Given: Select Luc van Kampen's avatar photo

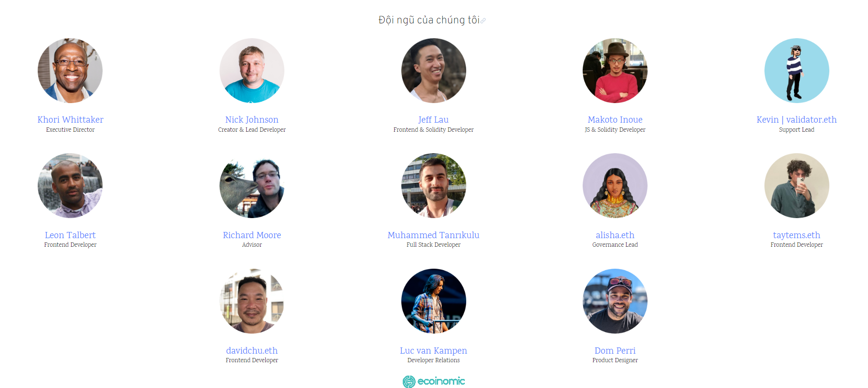Looking at the screenshot, I should 434,301.
